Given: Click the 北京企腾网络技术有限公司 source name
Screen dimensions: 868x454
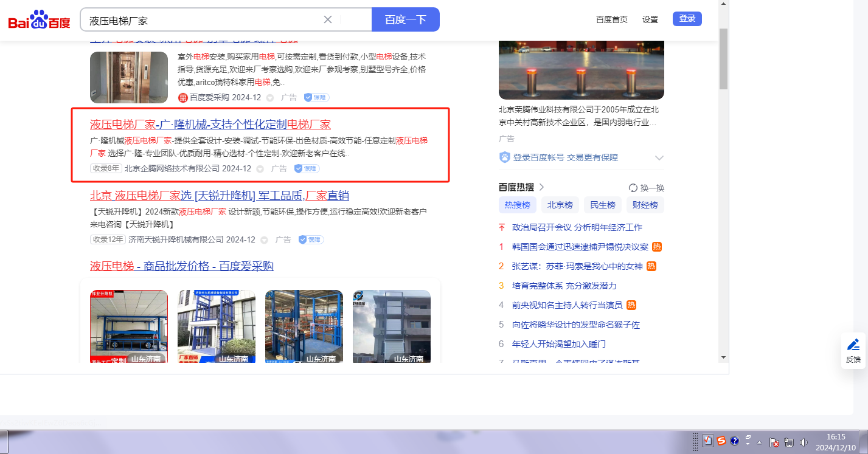Looking at the screenshot, I should (x=172, y=168).
